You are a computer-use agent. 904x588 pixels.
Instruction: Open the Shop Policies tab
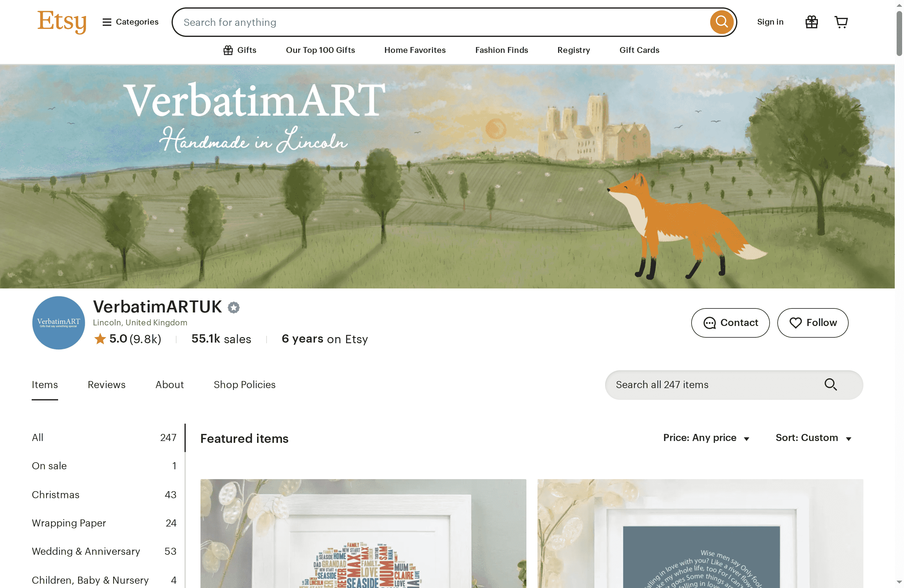coord(244,384)
